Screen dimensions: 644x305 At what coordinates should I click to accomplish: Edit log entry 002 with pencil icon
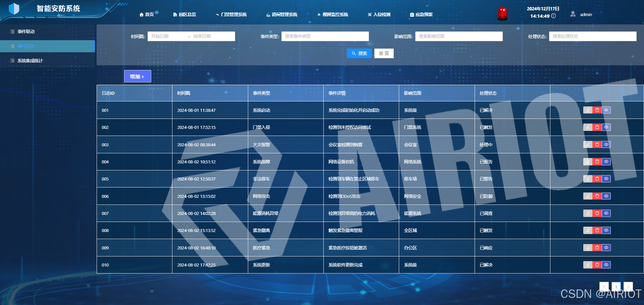pos(588,127)
